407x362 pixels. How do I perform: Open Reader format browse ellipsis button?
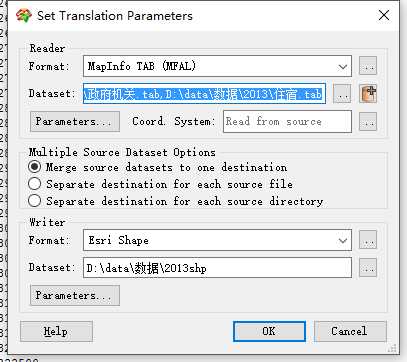[x=368, y=66]
